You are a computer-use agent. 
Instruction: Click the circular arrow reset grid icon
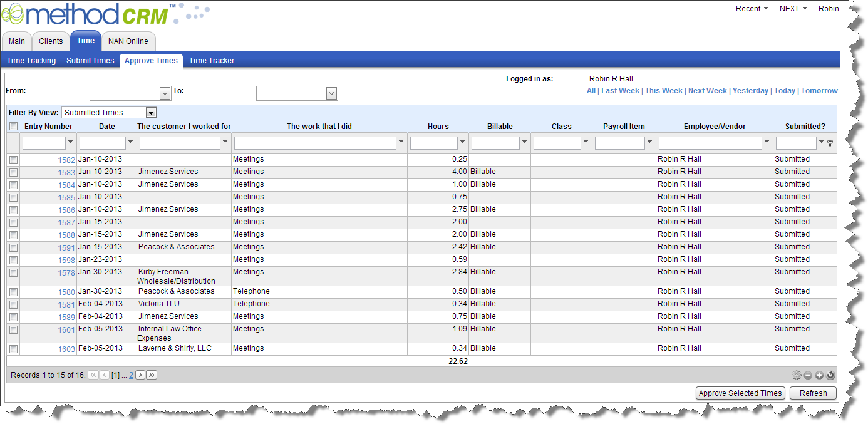[830, 375]
